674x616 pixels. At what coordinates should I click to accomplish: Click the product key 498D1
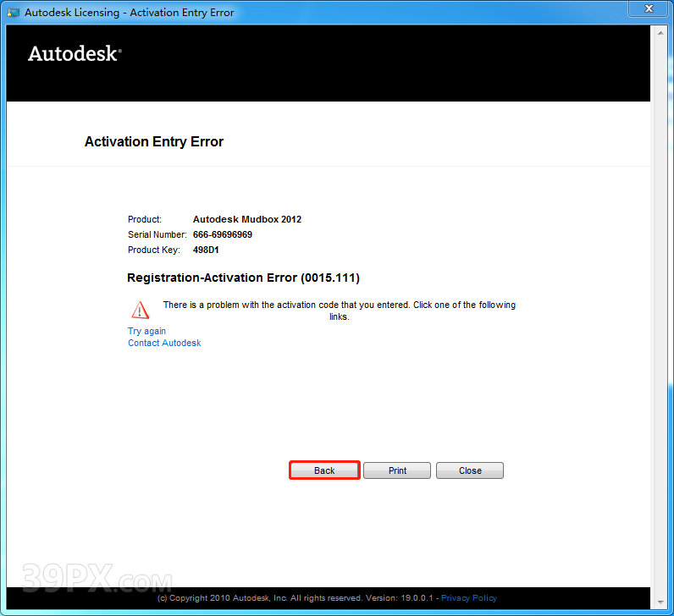(207, 250)
